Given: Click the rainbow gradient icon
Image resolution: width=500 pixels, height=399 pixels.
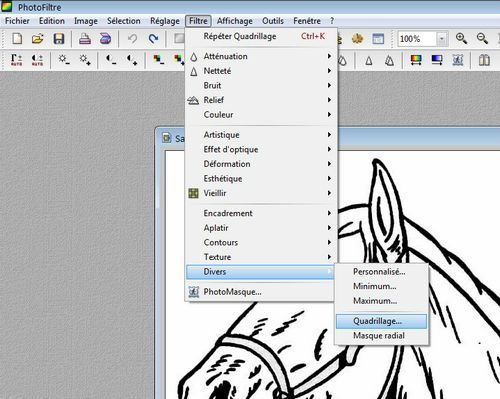Looking at the screenshot, I should click(416, 60).
